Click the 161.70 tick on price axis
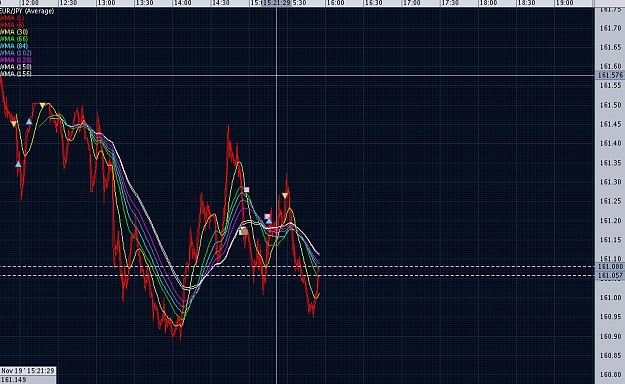Screen dimensions: 625x384 [610, 28]
